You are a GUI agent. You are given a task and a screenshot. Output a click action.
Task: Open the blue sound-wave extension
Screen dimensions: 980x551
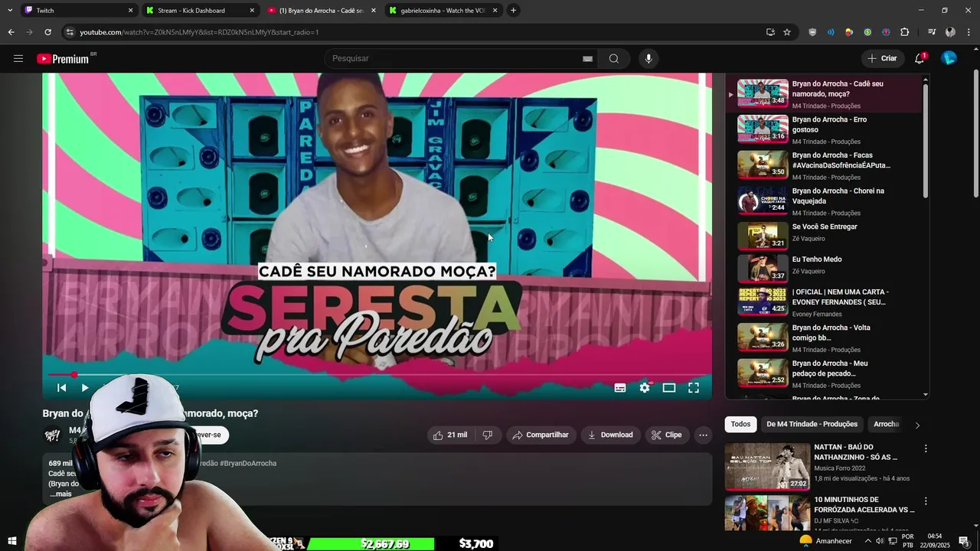tap(831, 32)
